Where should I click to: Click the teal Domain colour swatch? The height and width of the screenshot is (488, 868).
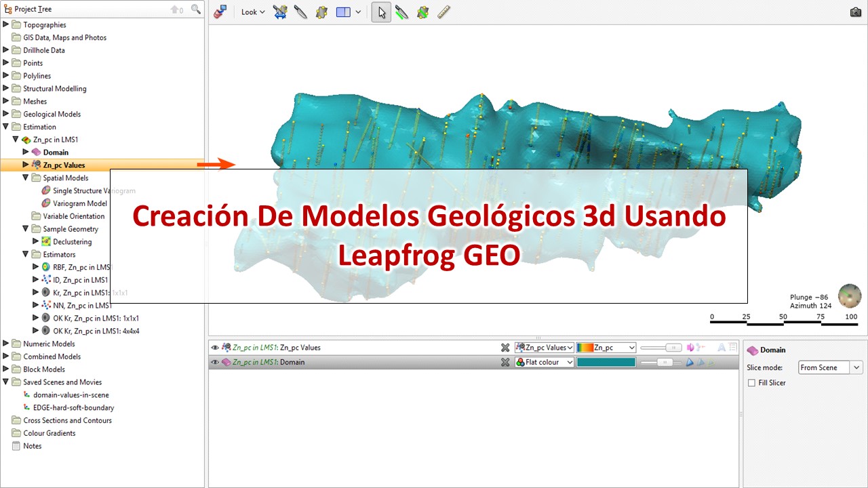coord(606,363)
